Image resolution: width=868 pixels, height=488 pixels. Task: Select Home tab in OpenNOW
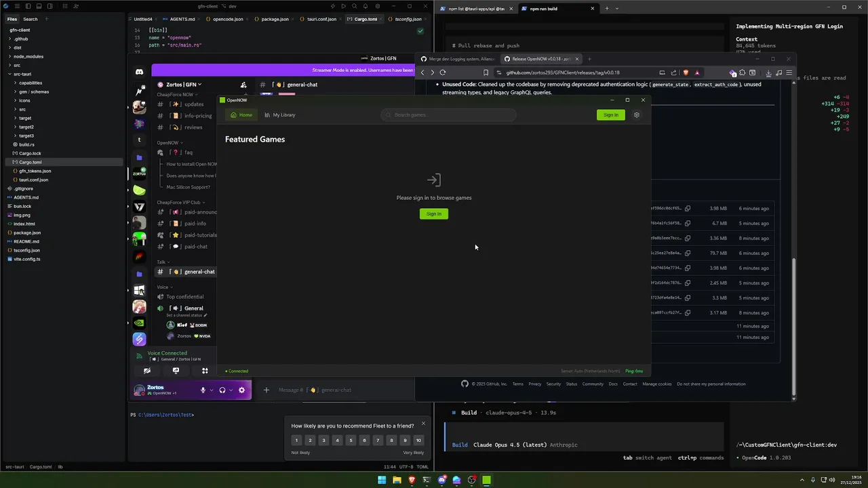(x=241, y=115)
